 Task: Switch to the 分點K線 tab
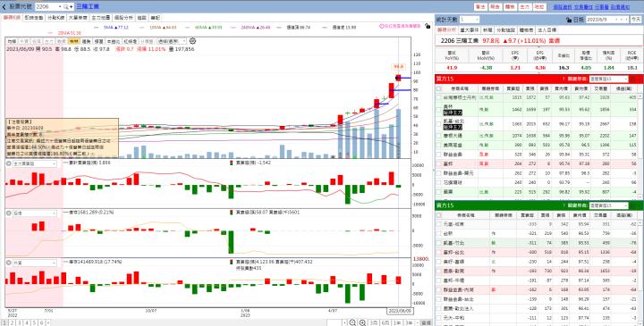[x=56, y=18]
